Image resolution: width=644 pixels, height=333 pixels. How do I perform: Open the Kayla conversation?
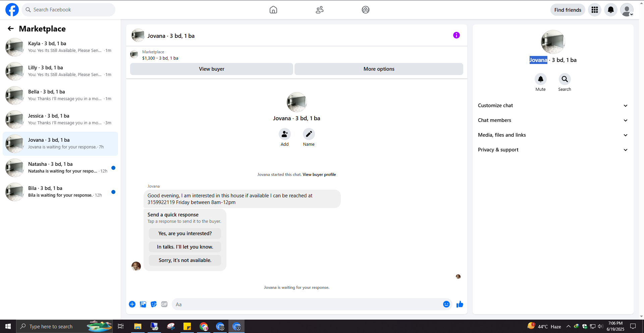60,47
